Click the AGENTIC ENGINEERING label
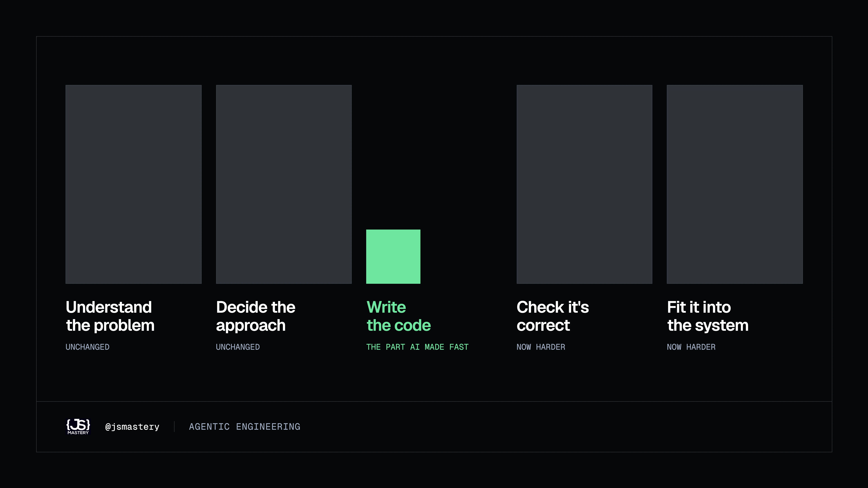868x488 pixels. click(x=245, y=427)
